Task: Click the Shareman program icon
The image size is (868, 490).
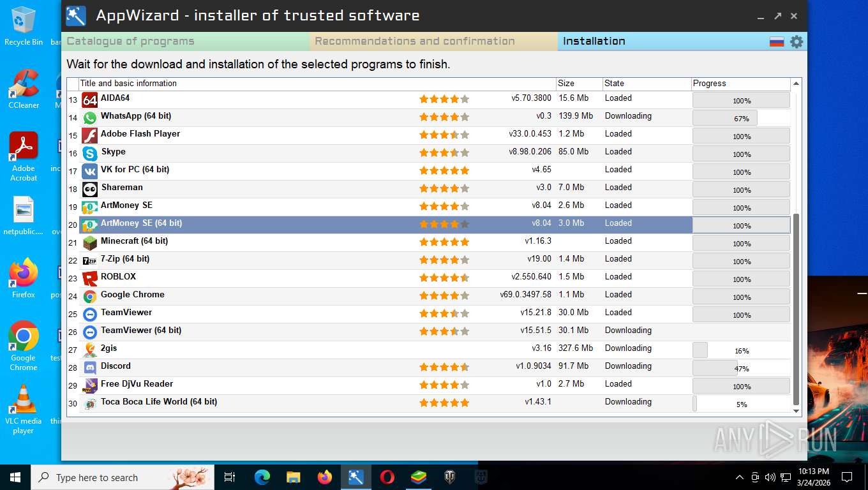Action: pyautogui.click(x=90, y=189)
